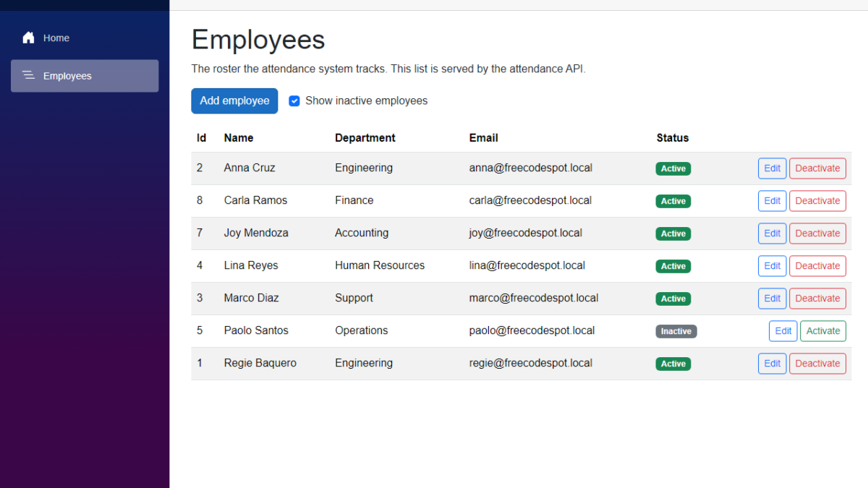This screenshot has width=868, height=488.
Task: Click the Operations department cell
Action: (362, 330)
